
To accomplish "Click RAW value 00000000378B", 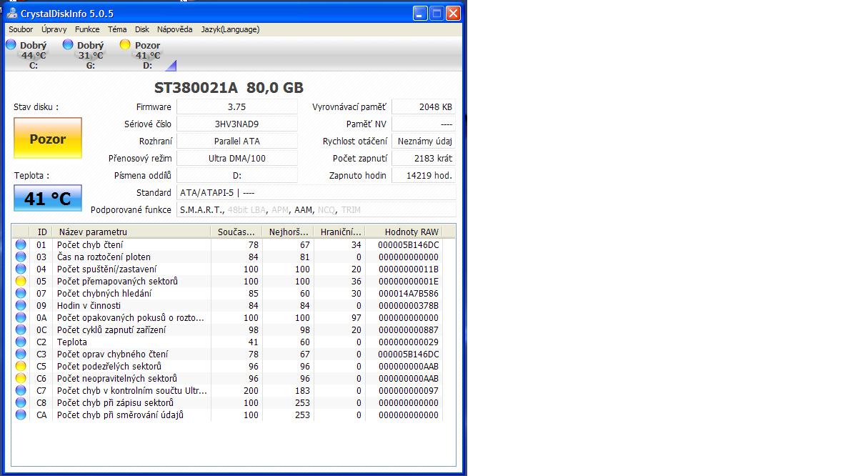I will [408, 305].
